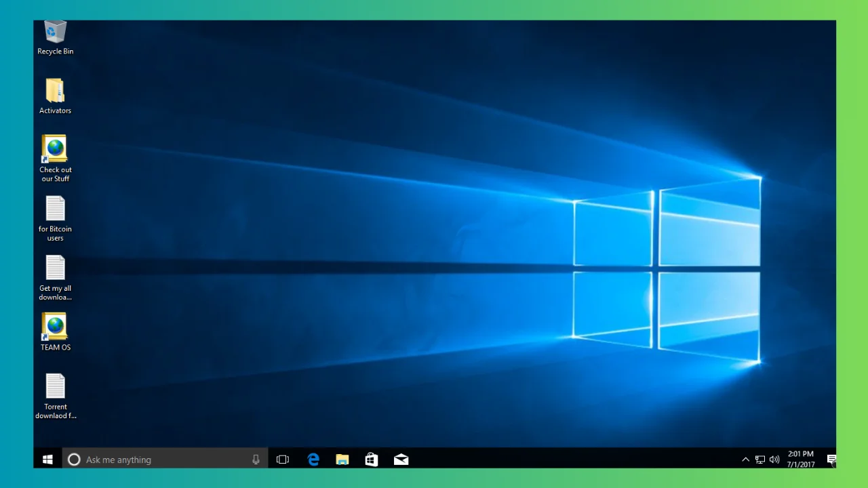
Task: Open the Mail app from taskbar
Action: tap(401, 460)
